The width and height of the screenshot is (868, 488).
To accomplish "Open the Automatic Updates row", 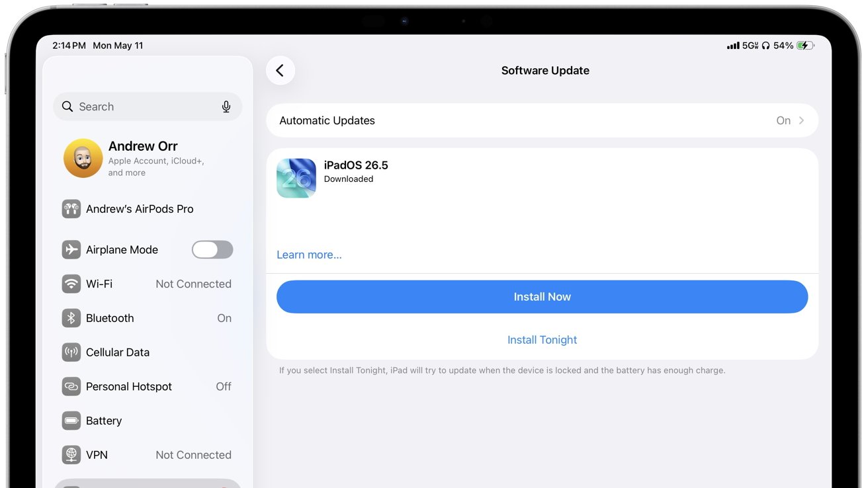I will [x=542, y=120].
